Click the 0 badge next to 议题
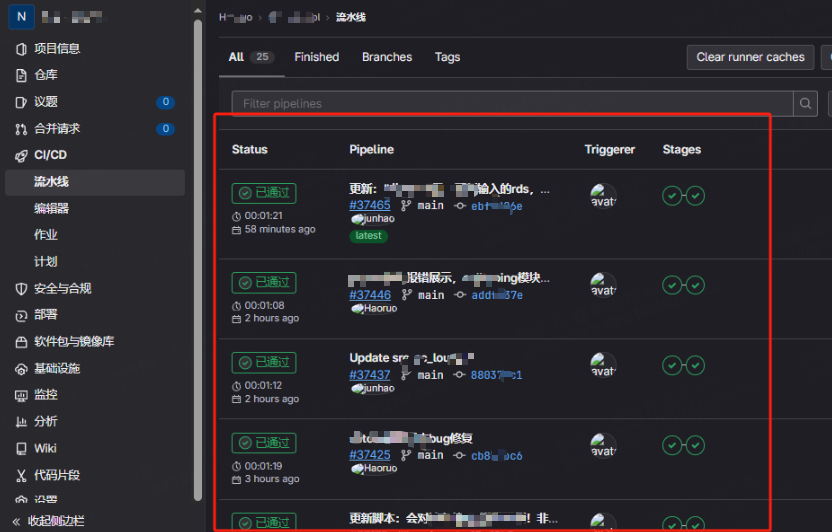The height and width of the screenshot is (532, 832). tap(166, 102)
